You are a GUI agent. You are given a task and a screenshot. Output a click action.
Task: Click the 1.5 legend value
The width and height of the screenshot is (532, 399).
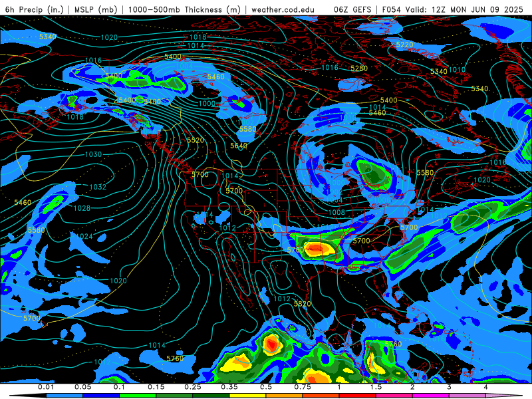(376, 387)
